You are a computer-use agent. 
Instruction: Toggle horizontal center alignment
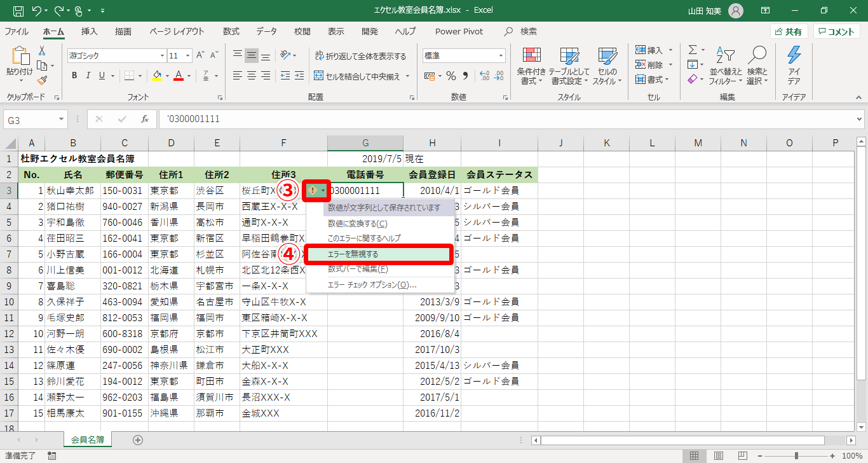(x=252, y=76)
